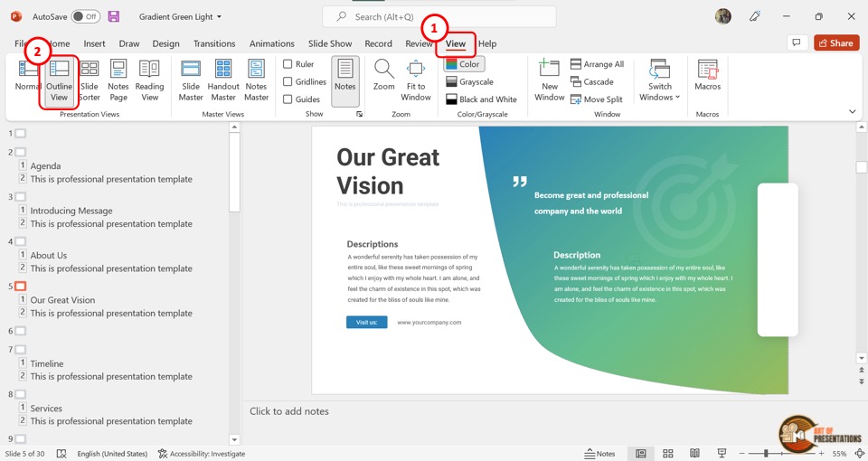Open the Slide Show tab
868x461 pixels.
tap(330, 43)
